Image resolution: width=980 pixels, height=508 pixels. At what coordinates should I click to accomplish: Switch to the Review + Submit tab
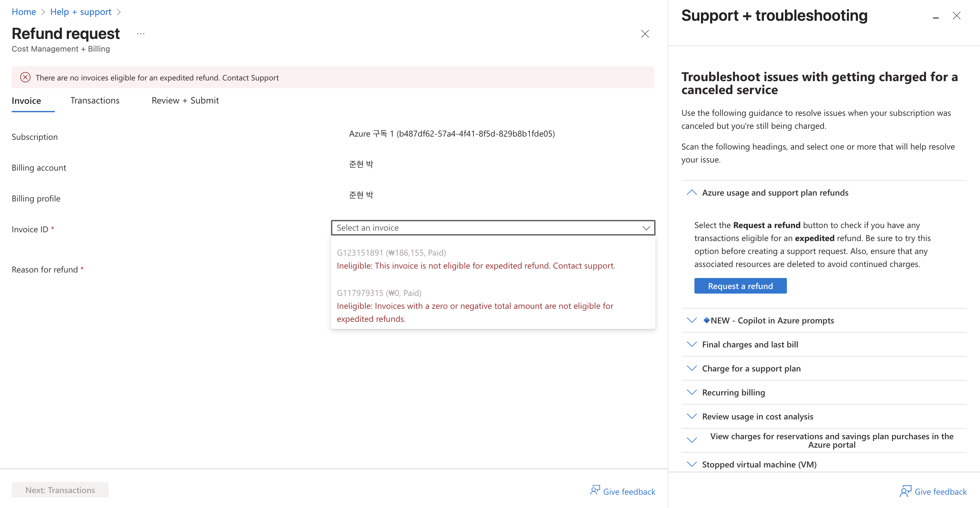[185, 100]
